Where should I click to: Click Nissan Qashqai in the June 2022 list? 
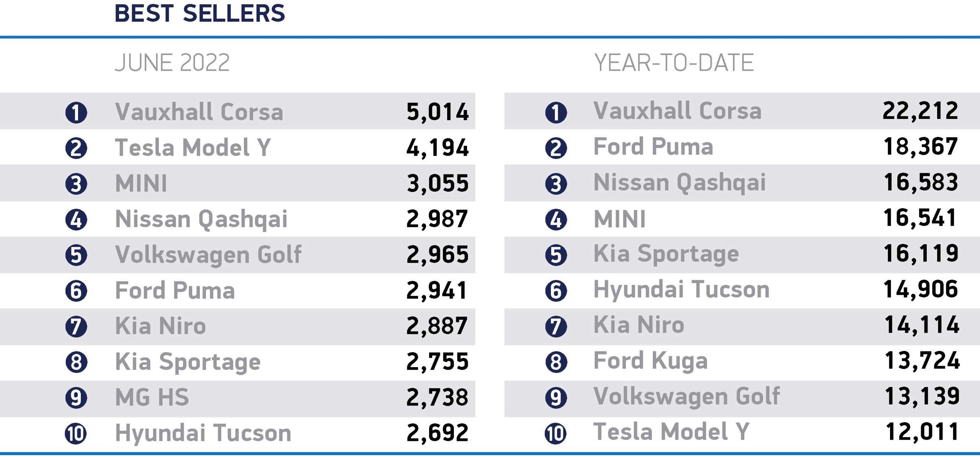click(201, 220)
